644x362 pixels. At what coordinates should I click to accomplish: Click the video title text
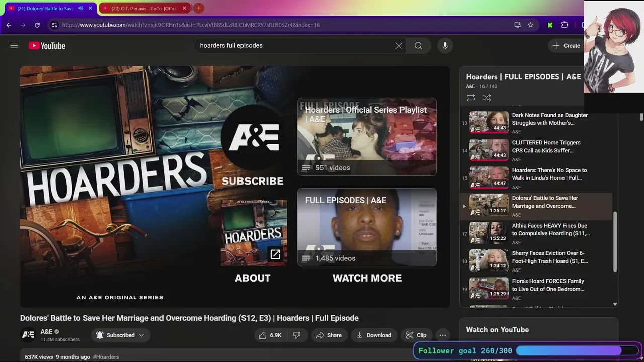tap(189, 318)
